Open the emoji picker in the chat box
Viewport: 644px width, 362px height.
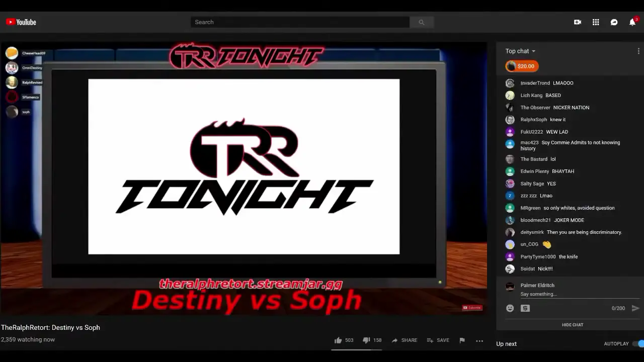point(510,308)
